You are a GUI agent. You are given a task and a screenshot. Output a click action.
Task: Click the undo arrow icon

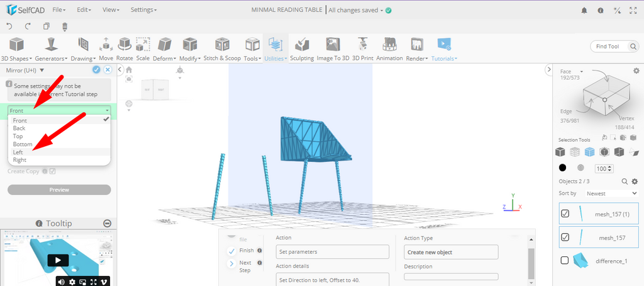[x=9, y=26]
